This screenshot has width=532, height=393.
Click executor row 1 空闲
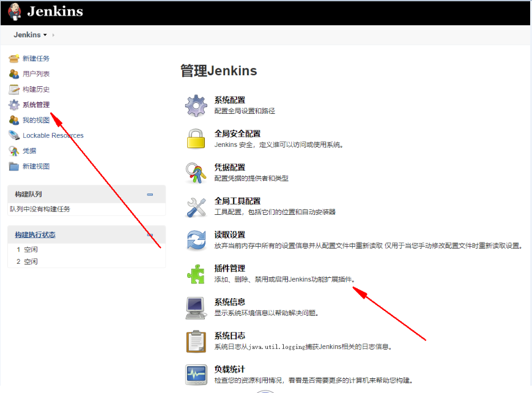pos(27,249)
